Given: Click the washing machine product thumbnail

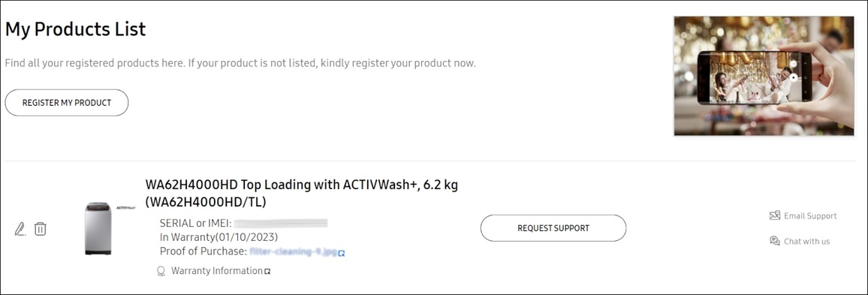Looking at the screenshot, I should pos(98,229).
